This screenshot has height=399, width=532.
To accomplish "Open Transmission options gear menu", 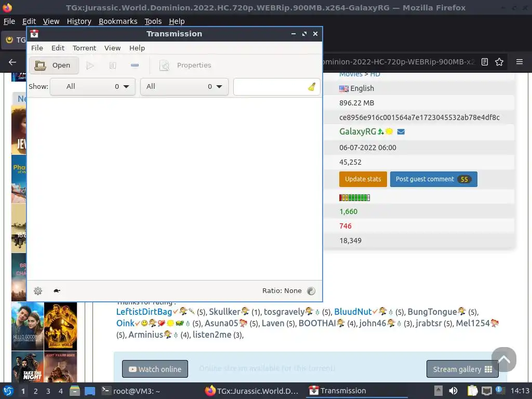I will point(38,291).
